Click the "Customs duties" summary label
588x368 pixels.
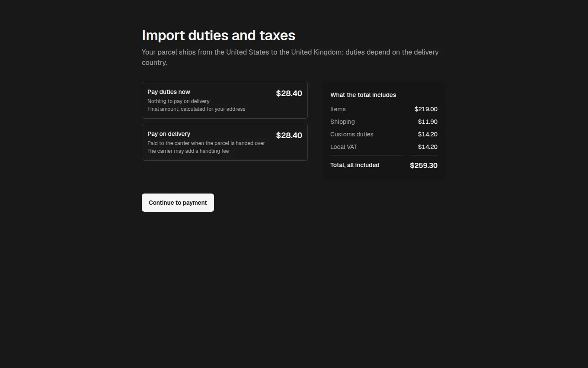352,134
